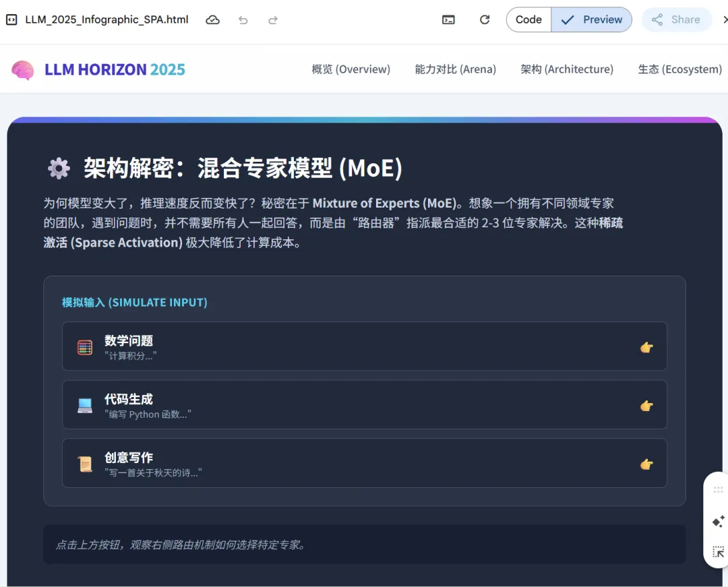Switch to Preview view
The width and height of the screenshot is (728, 587).
(592, 20)
